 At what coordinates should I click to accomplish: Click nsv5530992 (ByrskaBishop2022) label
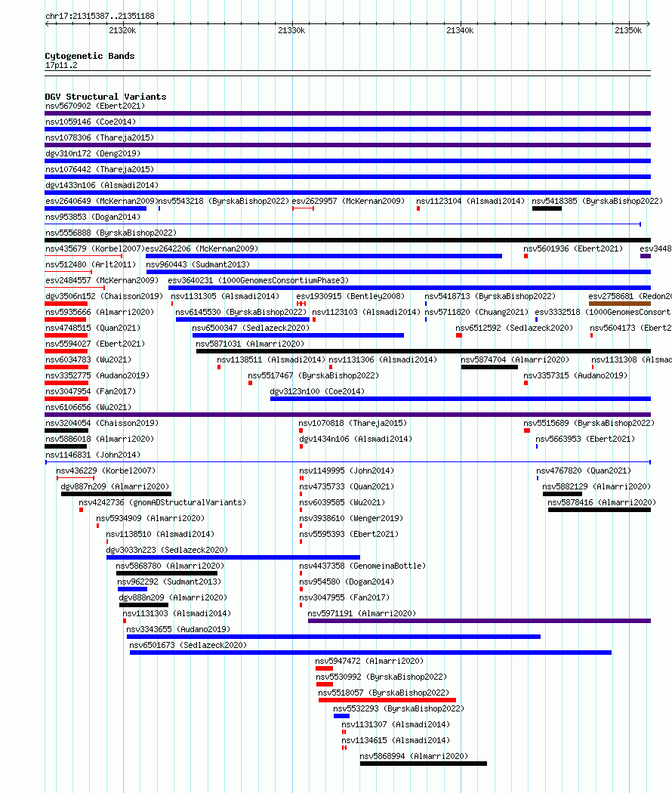[x=381, y=677]
